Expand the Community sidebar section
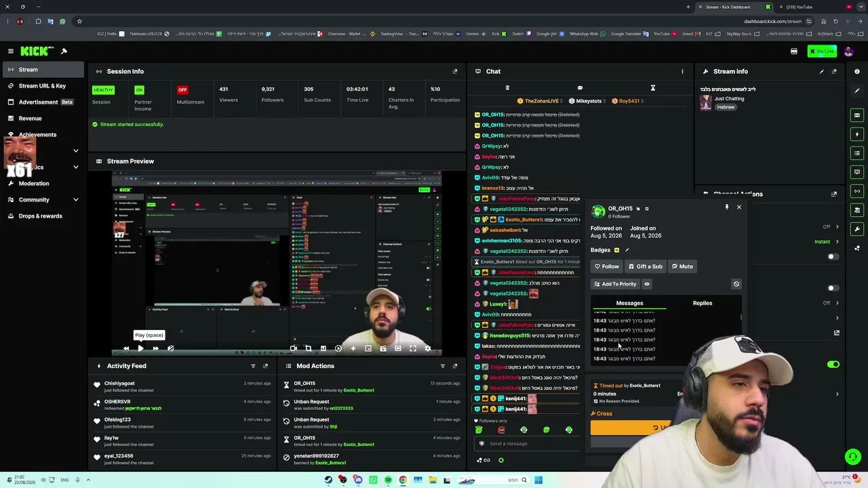This screenshot has width=868, height=488. point(75,200)
